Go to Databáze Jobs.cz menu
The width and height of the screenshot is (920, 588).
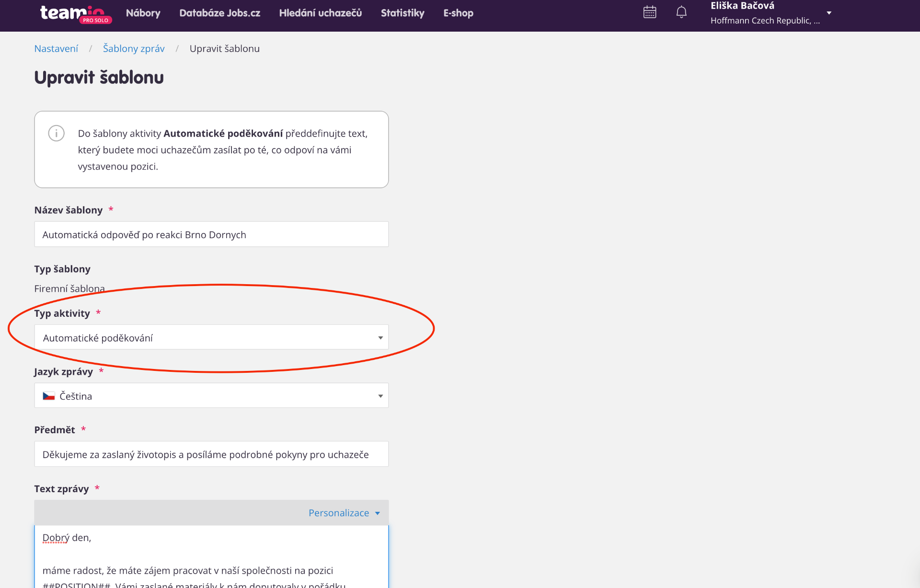pyautogui.click(x=219, y=13)
